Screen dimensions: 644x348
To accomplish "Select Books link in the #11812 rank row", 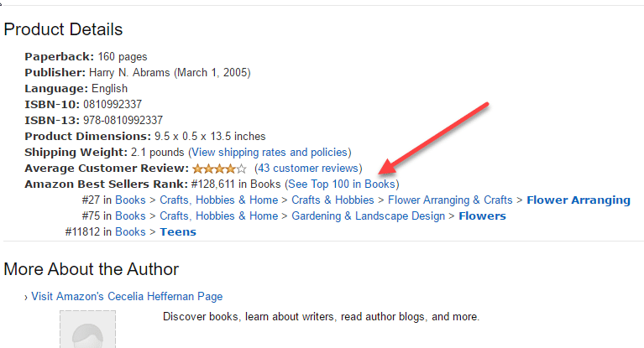I will tap(130, 232).
